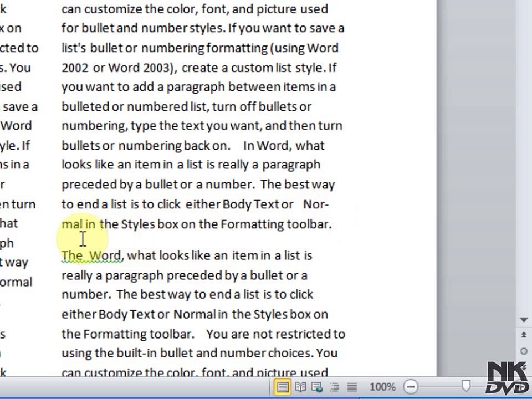Click the words "bulleted or numbered list"
This screenshot has width=532, height=399.
[134, 107]
